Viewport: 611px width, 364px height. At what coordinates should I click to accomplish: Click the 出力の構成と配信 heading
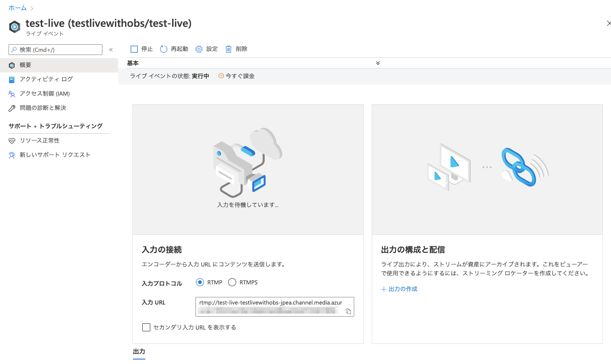[x=413, y=250]
